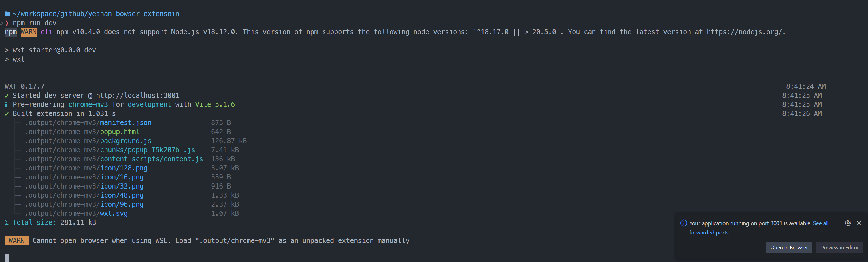Dismiss the port 3001 notification
The width and height of the screenshot is (868, 262).
pos(859,223)
